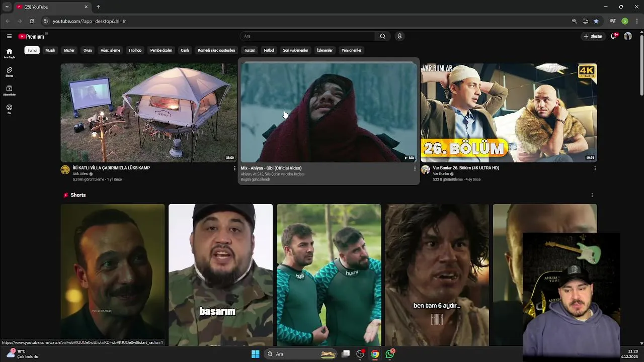Select the Mix'ler filter chip

[x=69, y=50]
